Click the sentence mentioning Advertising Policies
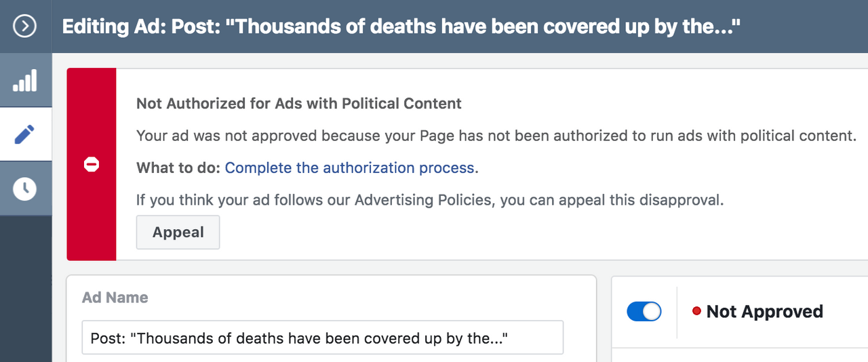This screenshot has width=868, height=362. [430, 200]
